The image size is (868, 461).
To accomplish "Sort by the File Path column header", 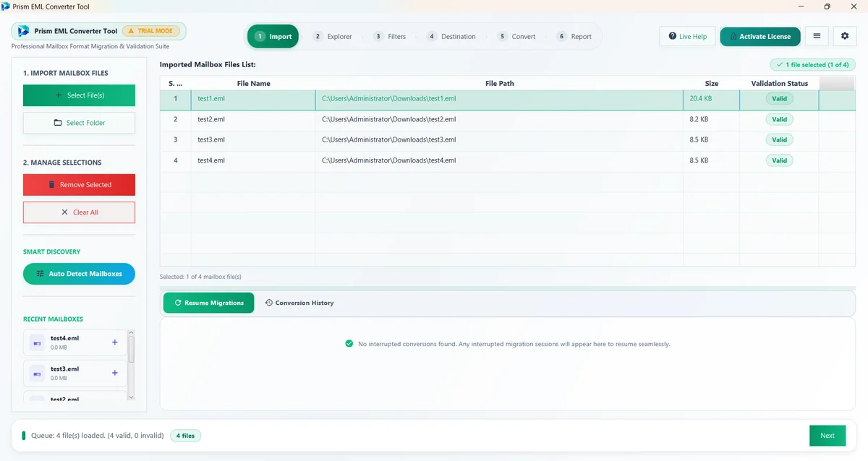I will [x=499, y=83].
